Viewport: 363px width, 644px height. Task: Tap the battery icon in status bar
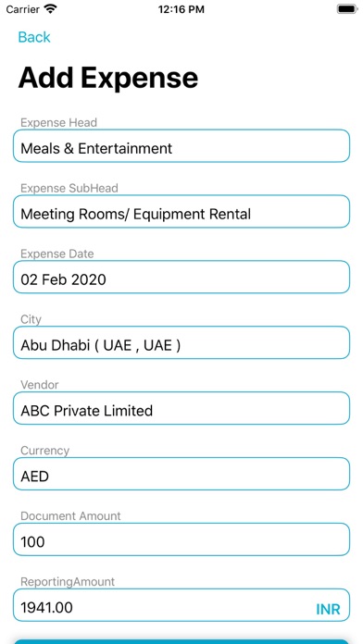(347, 9)
